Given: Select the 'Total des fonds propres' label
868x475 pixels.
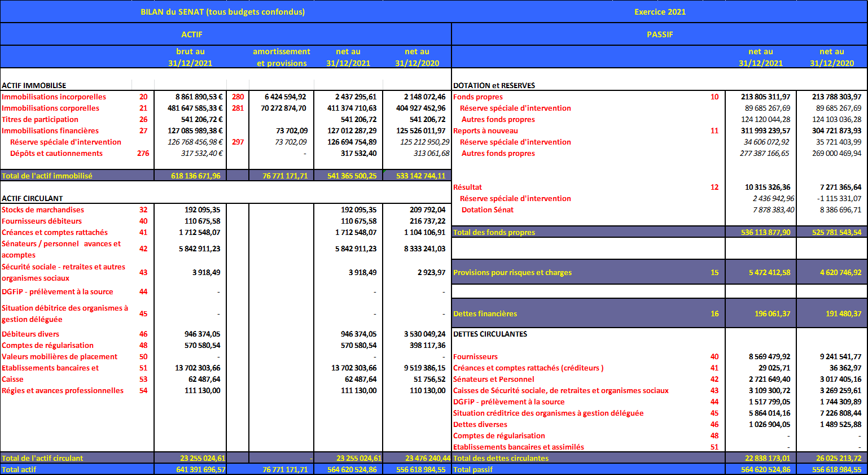Looking at the screenshot, I should click(x=494, y=232).
